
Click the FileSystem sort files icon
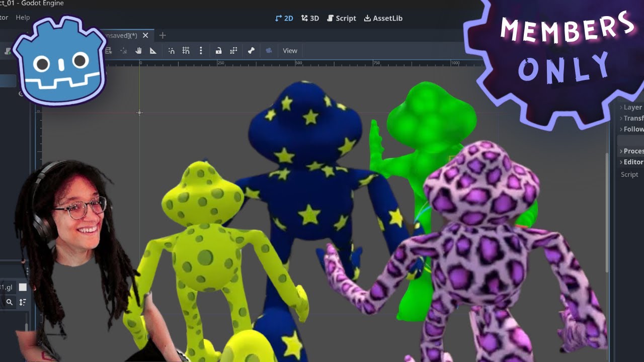[23, 302]
